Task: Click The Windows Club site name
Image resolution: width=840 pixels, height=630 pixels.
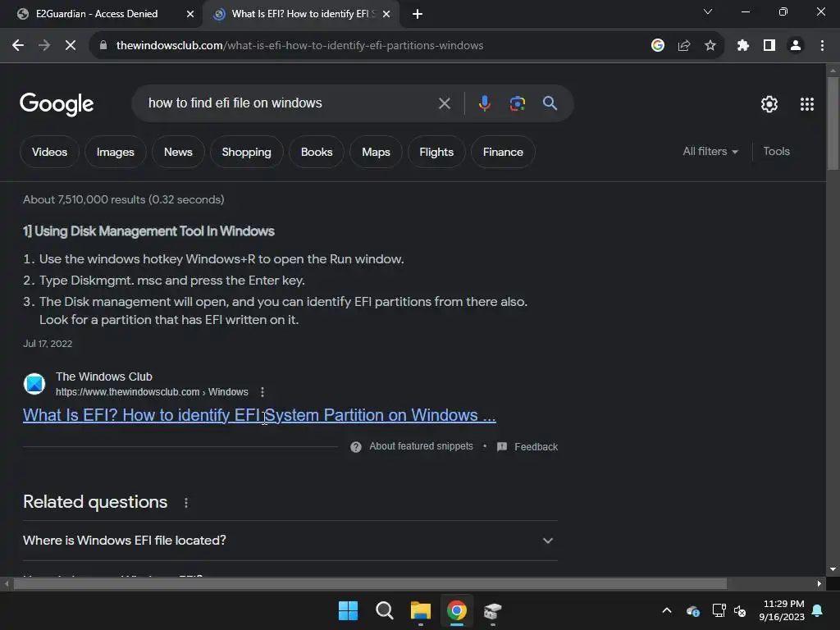Action: [x=104, y=377]
